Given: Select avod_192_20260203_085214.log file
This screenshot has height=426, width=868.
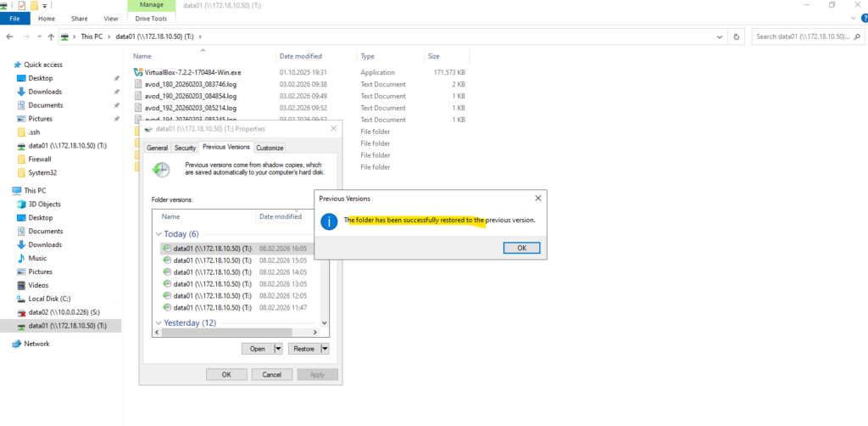Looking at the screenshot, I should coord(191,108).
